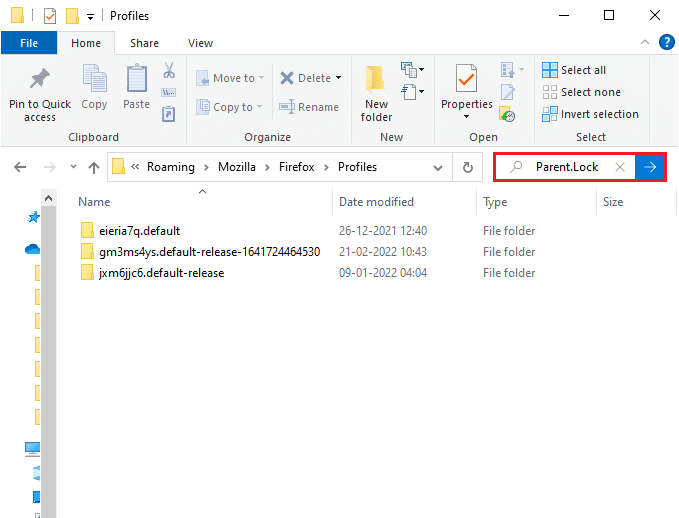Go Back with the left arrow
Viewport: 679px width, 518px height.
[20, 167]
